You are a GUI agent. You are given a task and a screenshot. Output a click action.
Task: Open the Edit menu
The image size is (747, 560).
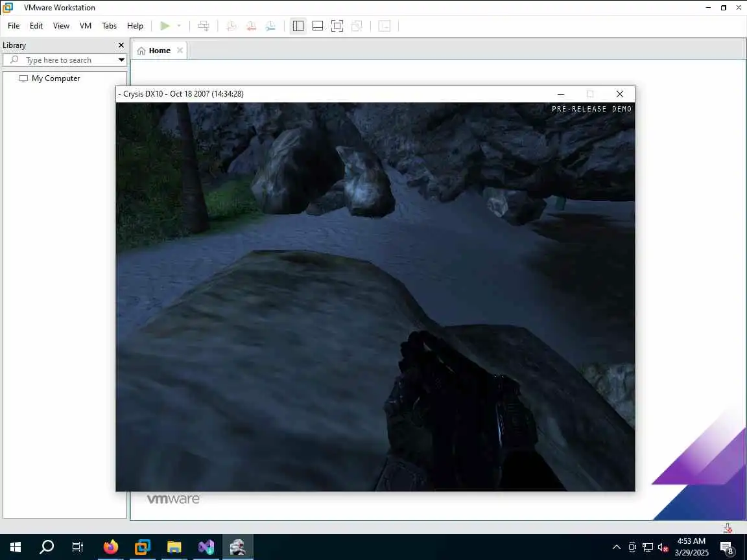click(36, 26)
